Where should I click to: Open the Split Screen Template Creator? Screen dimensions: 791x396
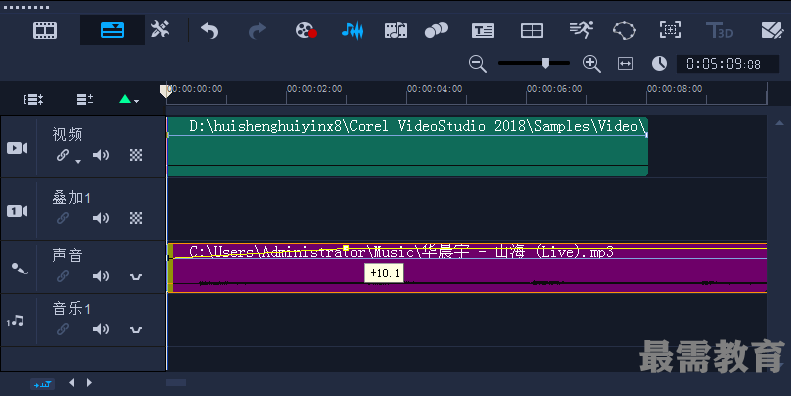[x=772, y=30]
